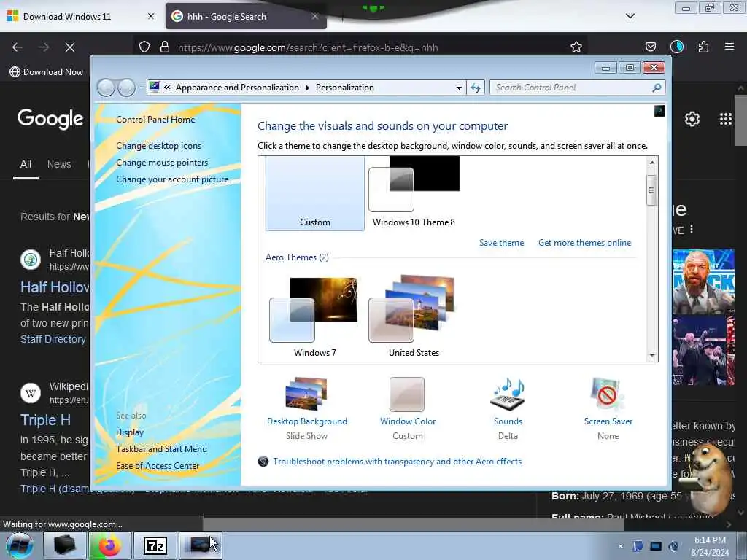Select the Custom theme tile
The width and height of the screenshot is (747, 560).
(x=315, y=193)
